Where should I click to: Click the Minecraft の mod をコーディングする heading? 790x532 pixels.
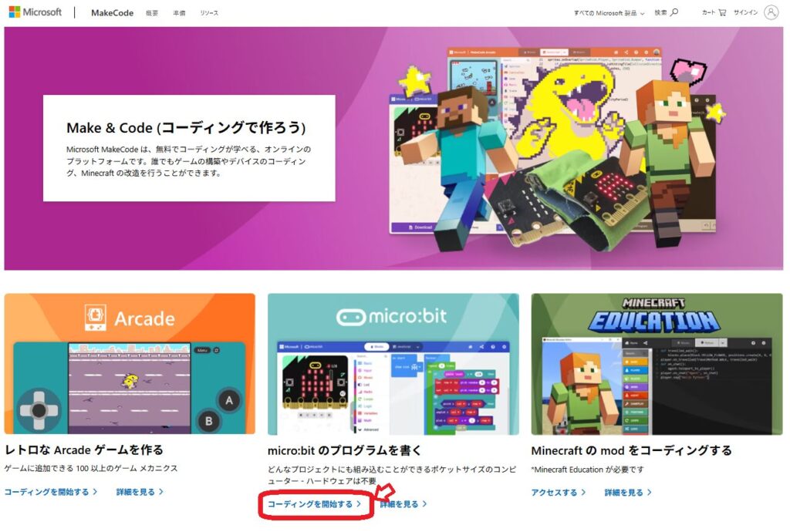pyautogui.click(x=631, y=450)
